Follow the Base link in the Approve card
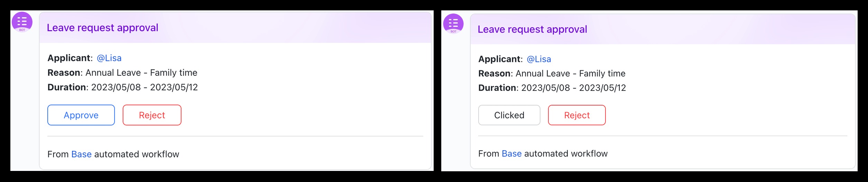 [x=81, y=154]
